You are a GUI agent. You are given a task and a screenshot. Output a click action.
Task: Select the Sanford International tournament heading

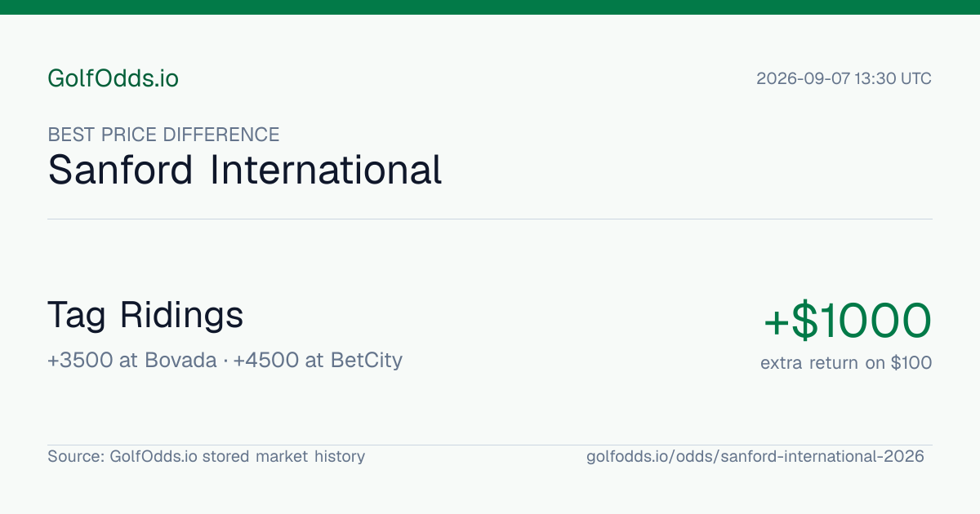coord(245,170)
